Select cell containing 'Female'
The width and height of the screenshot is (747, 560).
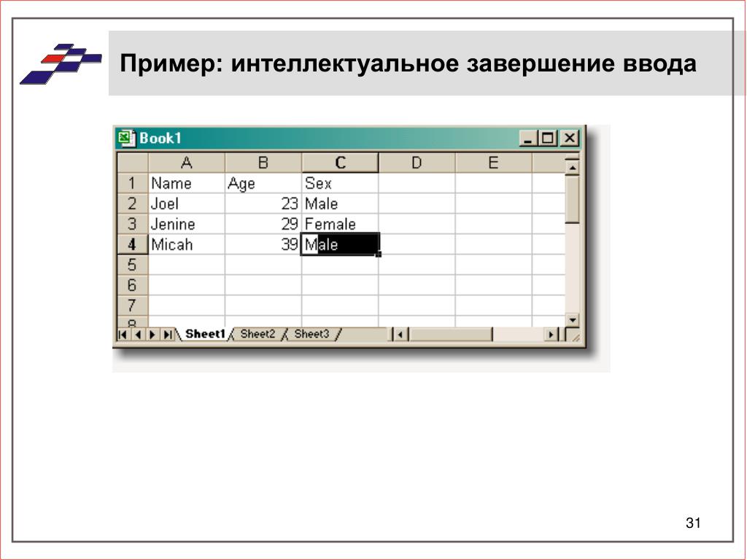coord(340,225)
